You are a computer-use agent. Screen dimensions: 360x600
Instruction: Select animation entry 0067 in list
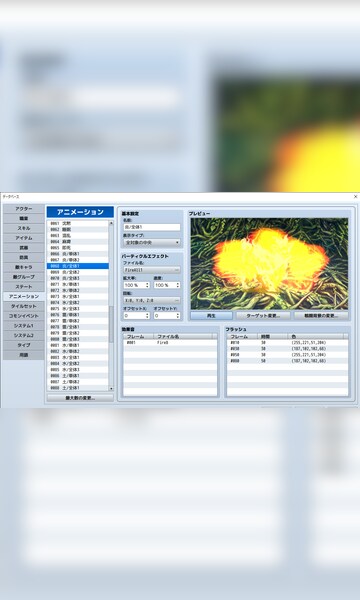78,260
